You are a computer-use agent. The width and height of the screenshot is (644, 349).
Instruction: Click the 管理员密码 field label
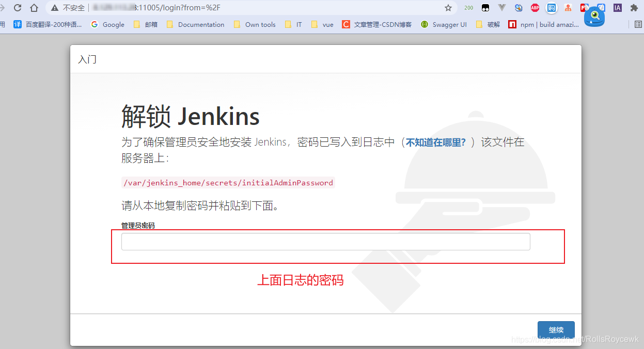(x=138, y=226)
